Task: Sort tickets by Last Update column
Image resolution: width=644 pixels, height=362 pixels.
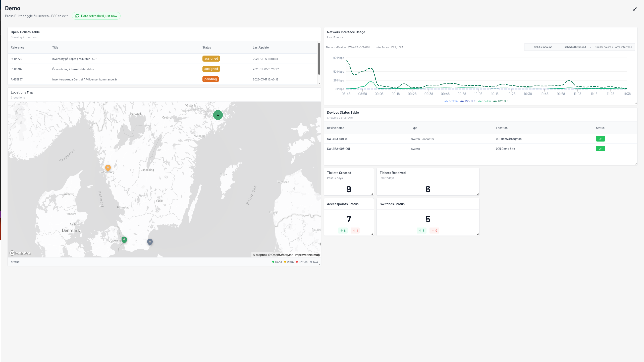Action: [260, 48]
